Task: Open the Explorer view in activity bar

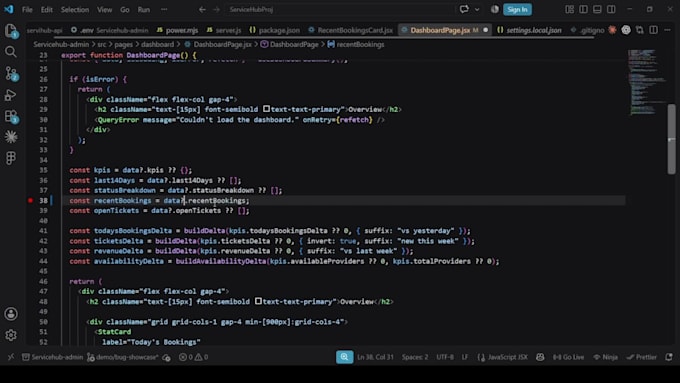Action: (11, 30)
